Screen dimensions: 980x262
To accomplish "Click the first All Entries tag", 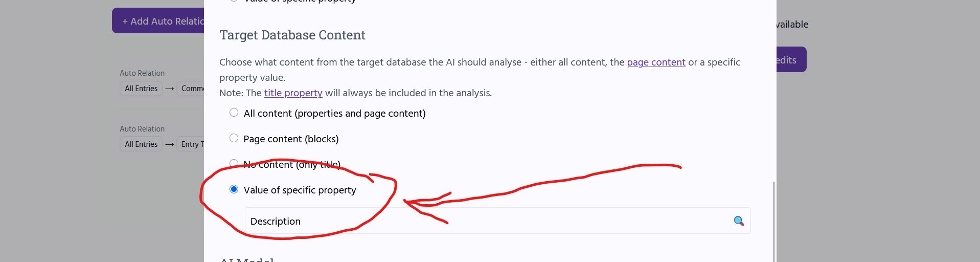I will point(141,89).
